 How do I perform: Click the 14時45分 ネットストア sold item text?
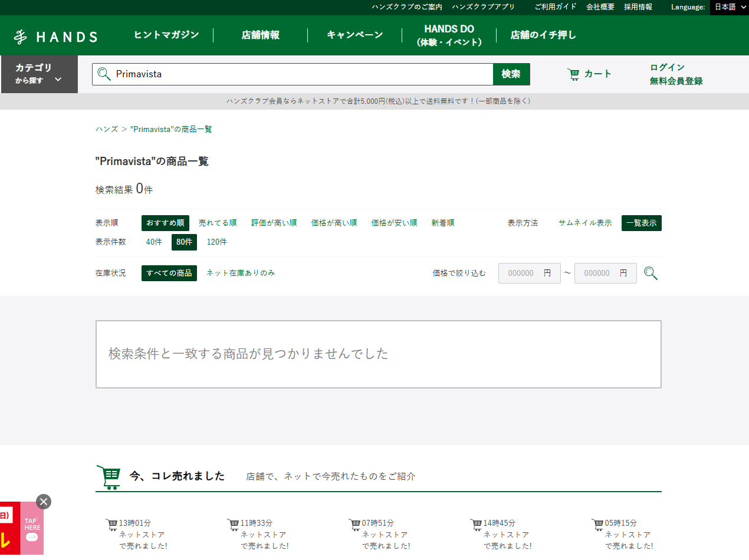pos(507,535)
